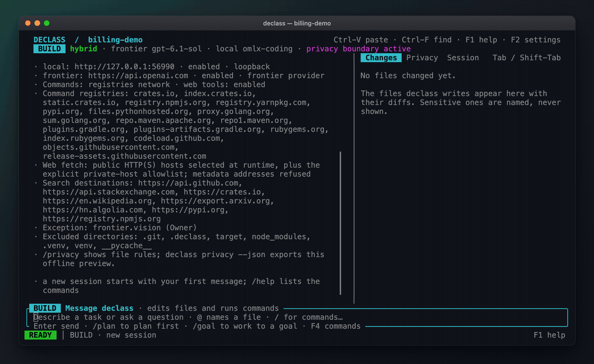Click the BUILD label above message box
This screenshot has height=364, width=594.
point(45,308)
